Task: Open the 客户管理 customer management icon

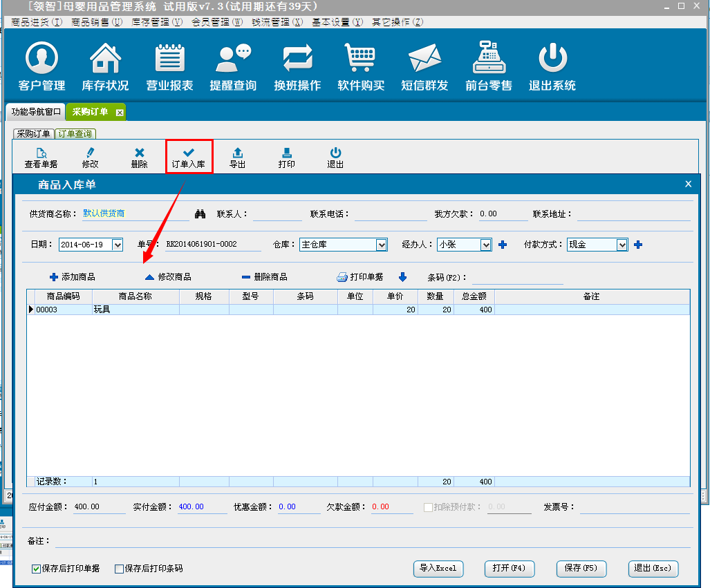Action: pos(41,59)
